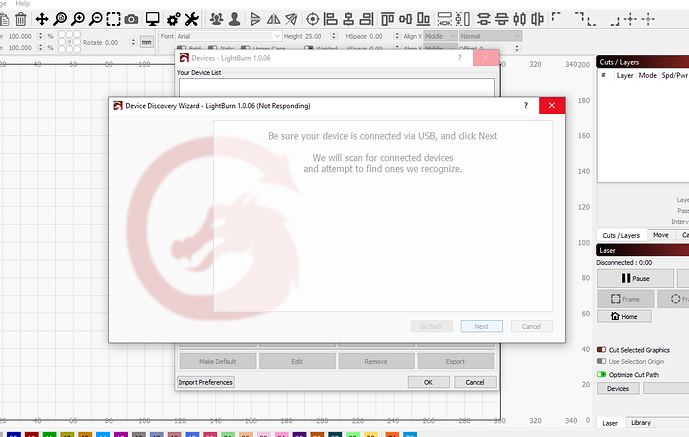Switch to the Move tab

click(x=660, y=235)
